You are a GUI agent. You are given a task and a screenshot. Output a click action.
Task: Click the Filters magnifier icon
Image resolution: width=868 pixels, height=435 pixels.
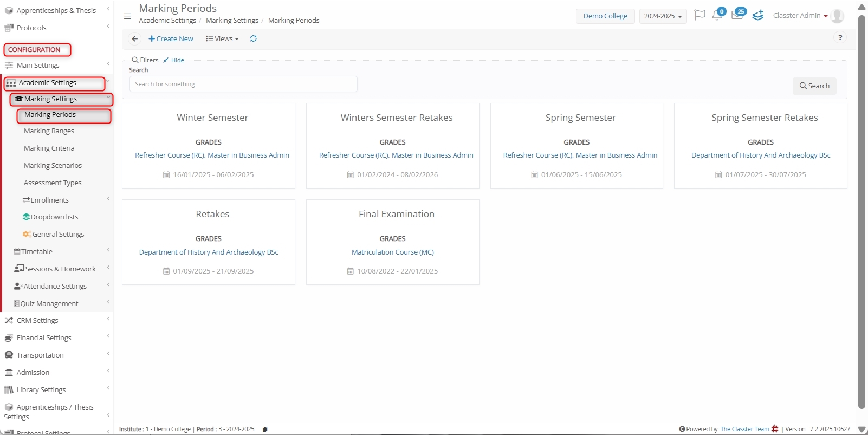[135, 60]
